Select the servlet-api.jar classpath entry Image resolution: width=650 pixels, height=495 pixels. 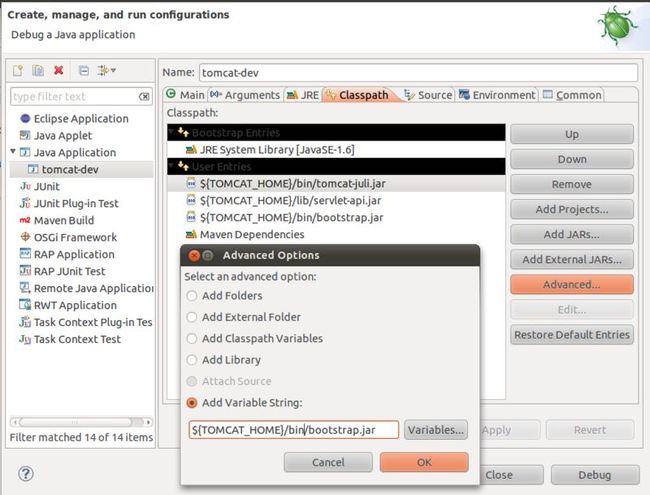coord(336,201)
